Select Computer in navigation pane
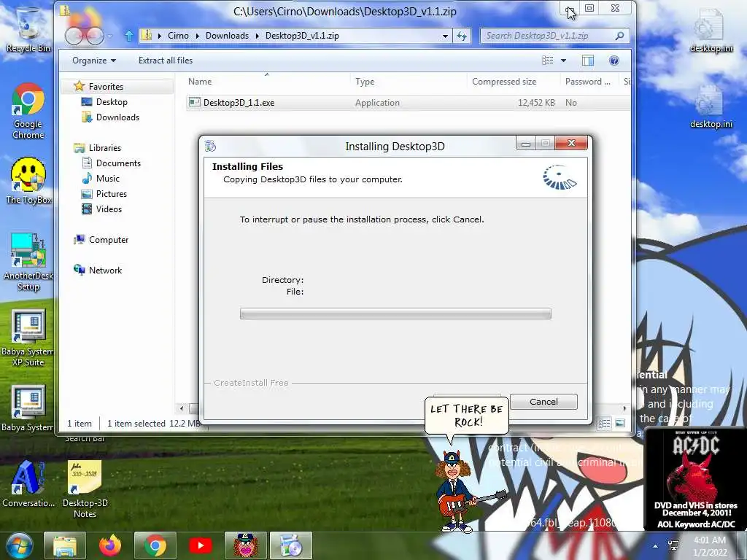Viewport: 747px width, 560px height. click(x=109, y=239)
